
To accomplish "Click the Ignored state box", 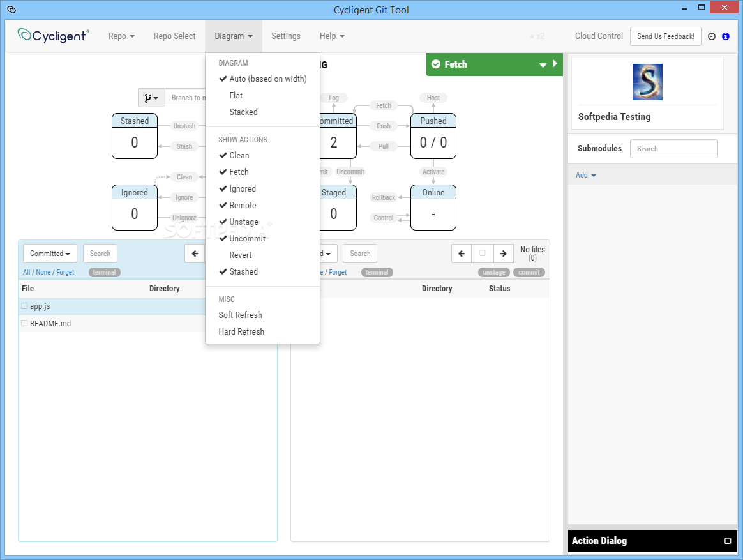I will tap(135, 208).
